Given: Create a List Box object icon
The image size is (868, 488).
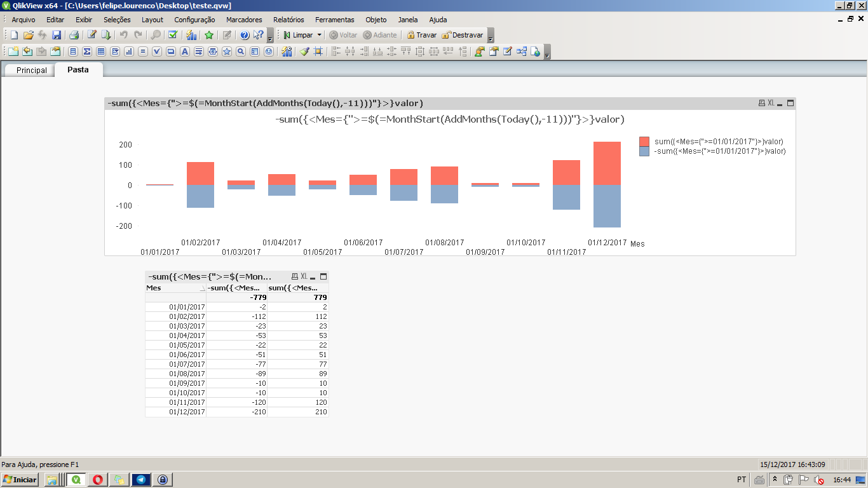Looking at the screenshot, I should 73,51.
